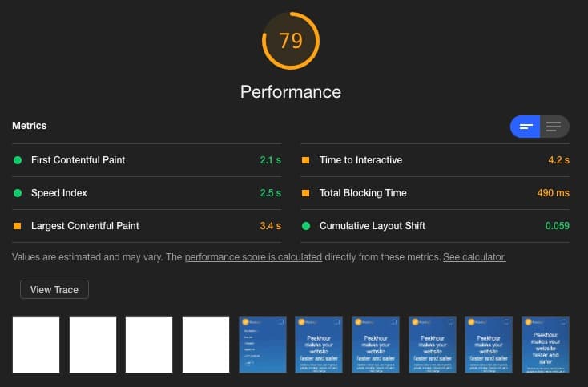Click the 79 performance score gauge

291,41
